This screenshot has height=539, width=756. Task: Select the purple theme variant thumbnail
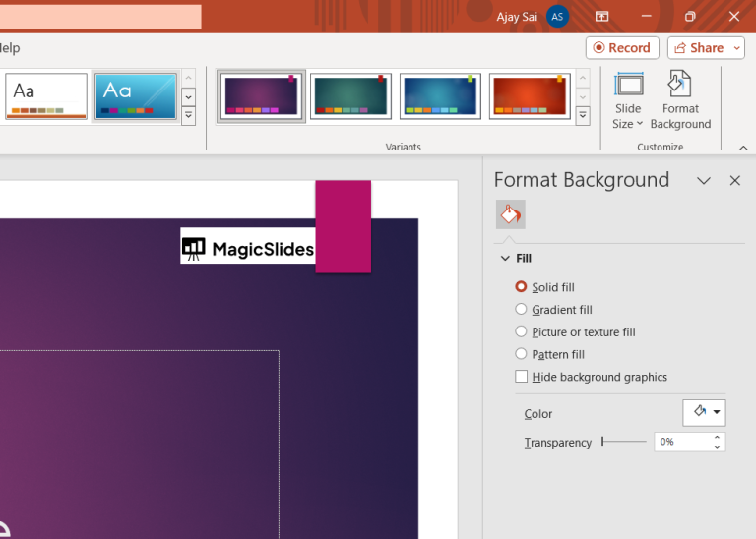pos(261,96)
